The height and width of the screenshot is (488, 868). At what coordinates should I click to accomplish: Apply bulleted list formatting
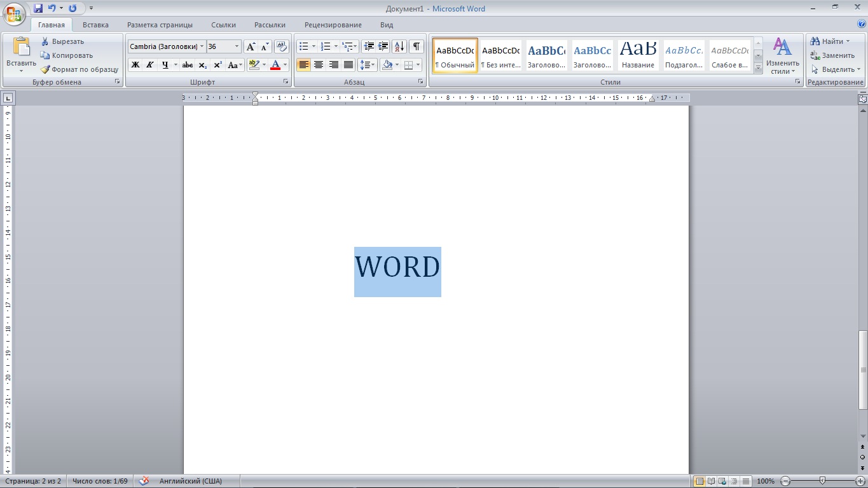point(304,46)
